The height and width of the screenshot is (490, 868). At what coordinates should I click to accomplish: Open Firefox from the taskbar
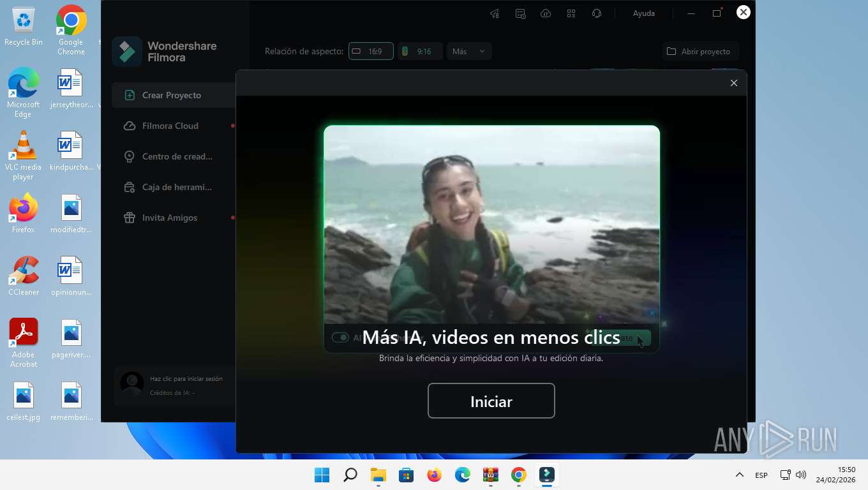[435, 475]
